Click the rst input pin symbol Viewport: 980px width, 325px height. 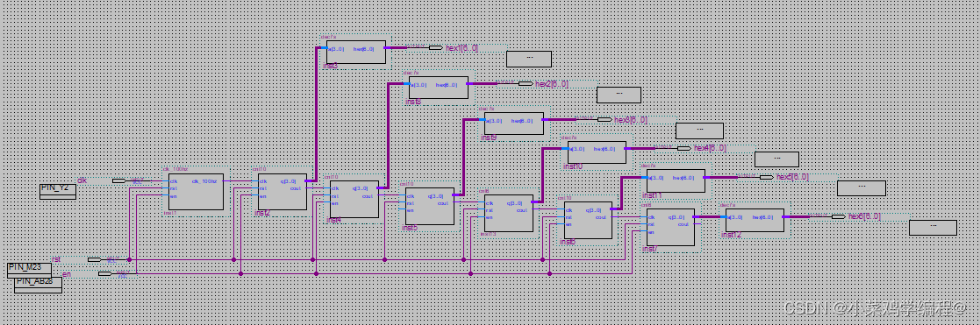coord(95,259)
